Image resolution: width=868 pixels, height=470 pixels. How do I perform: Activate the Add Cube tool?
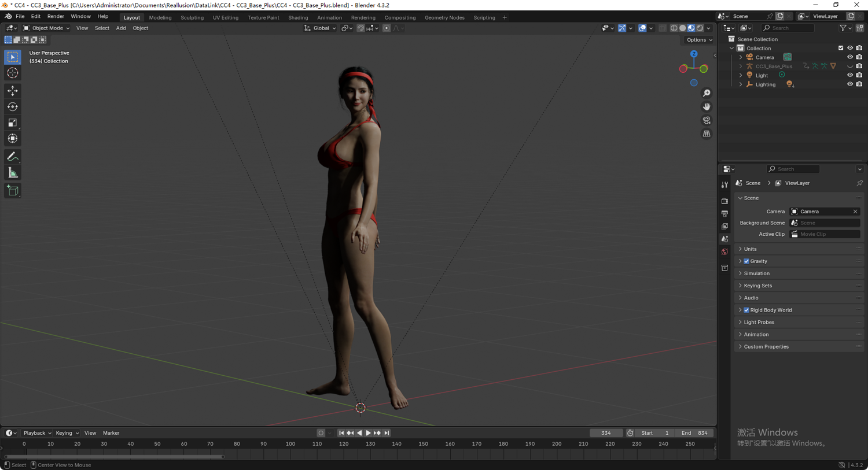click(x=13, y=191)
